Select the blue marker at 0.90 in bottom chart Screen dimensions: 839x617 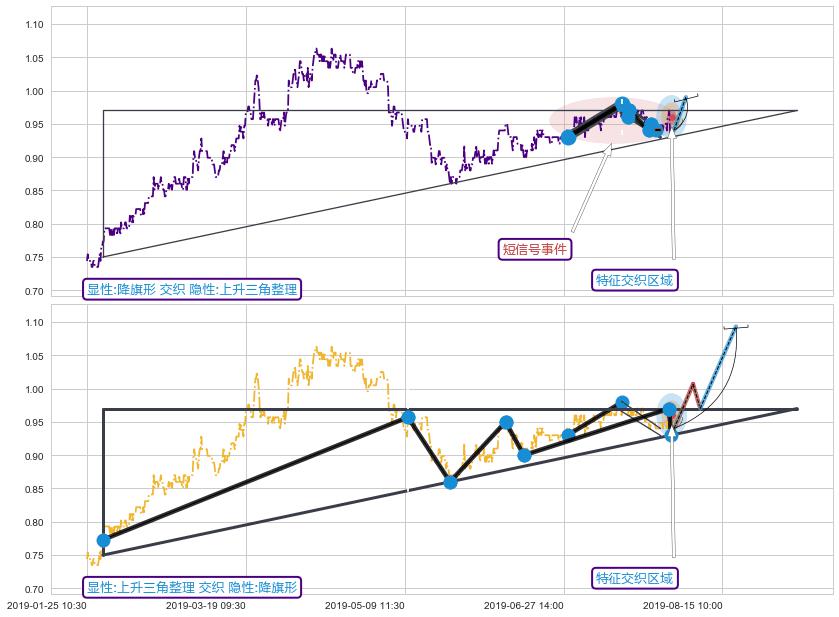(x=524, y=455)
